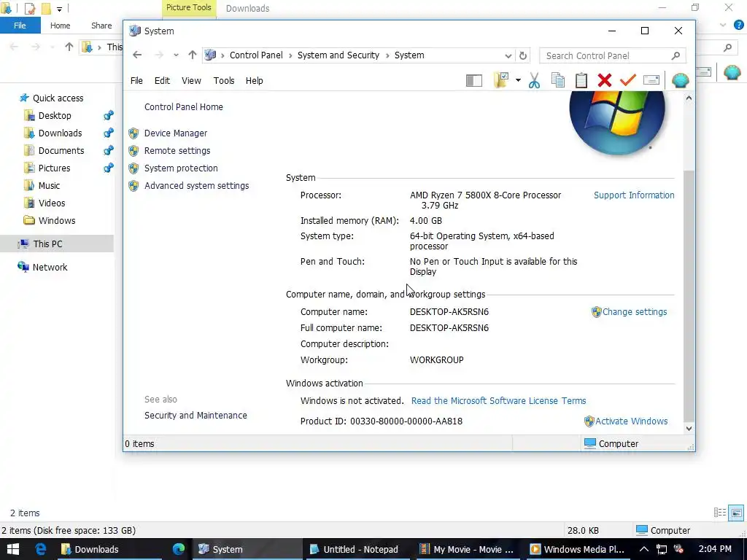This screenshot has width=747, height=560.
Task: Open Advanced system settings
Action: (196, 186)
